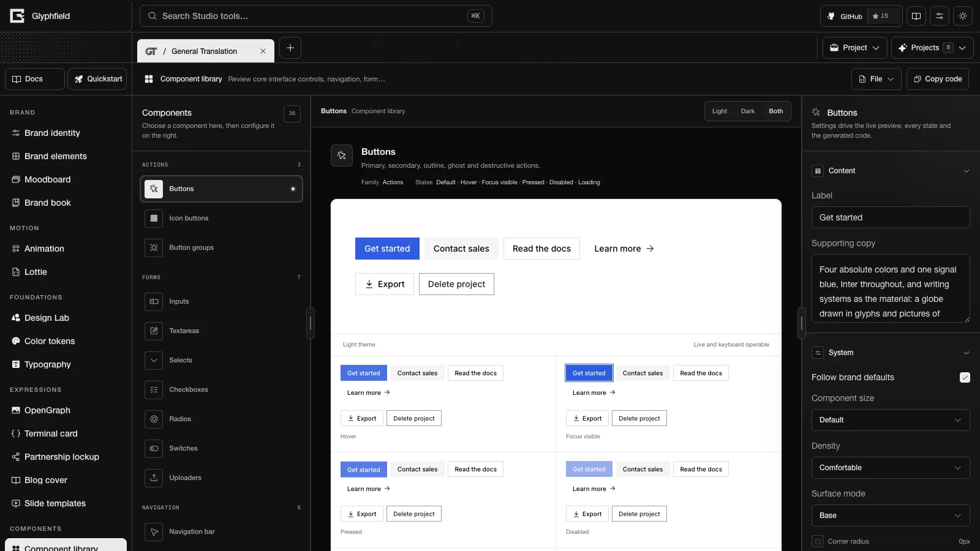Open the Surface mode dropdown
The width and height of the screenshot is (980, 551).
pos(891,515)
